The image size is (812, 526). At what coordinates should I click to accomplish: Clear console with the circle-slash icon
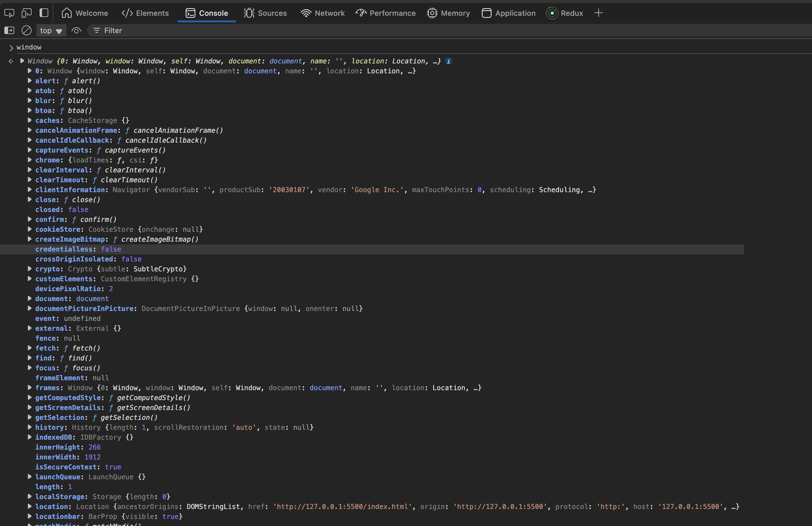point(27,30)
